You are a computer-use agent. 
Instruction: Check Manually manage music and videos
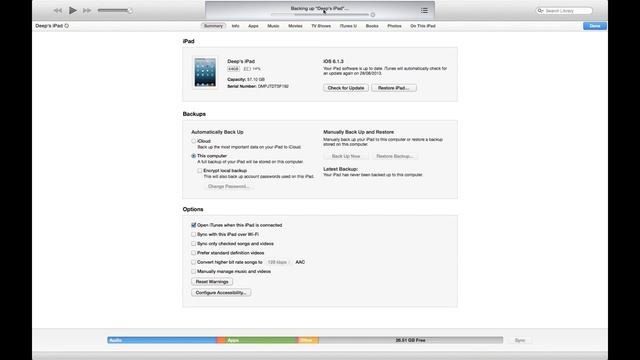tap(193, 271)
